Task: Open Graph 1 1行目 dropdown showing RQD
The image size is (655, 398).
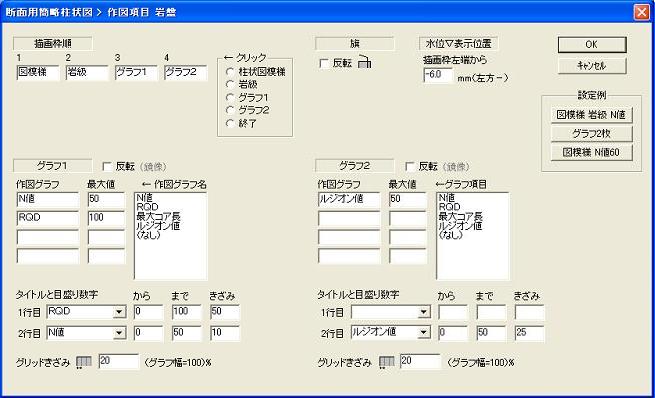Action: point(119,312)
